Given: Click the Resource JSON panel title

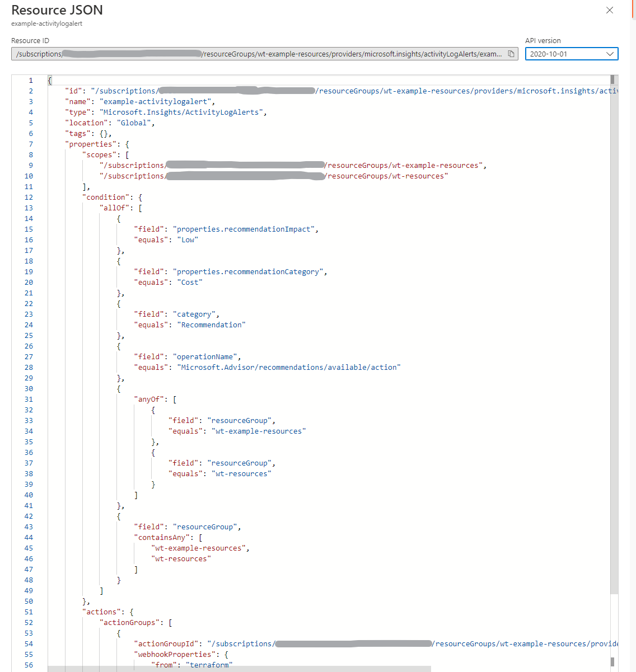Looking at the screenshot, I should pos(57,10).
